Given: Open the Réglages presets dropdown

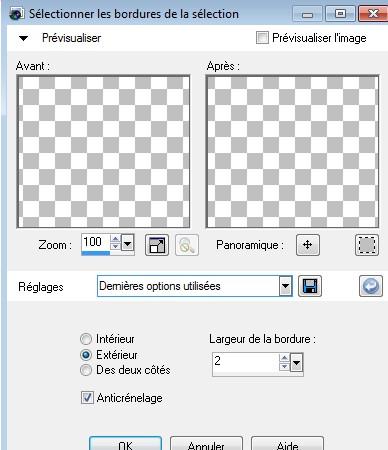Looking at the screenshot, I should [285, 286].
